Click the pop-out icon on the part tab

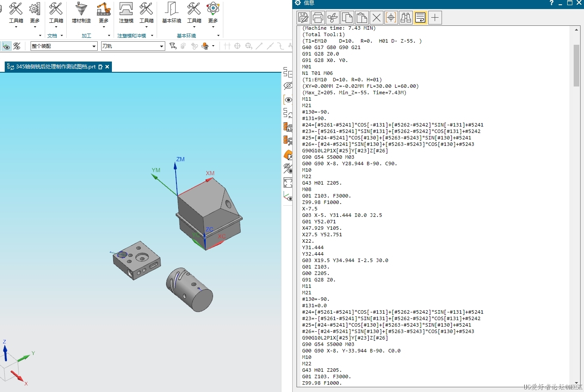click(x=101, y=67)
